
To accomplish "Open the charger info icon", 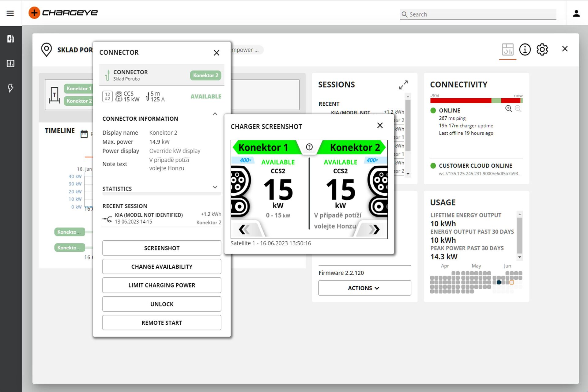I will [x=525, y=49].
